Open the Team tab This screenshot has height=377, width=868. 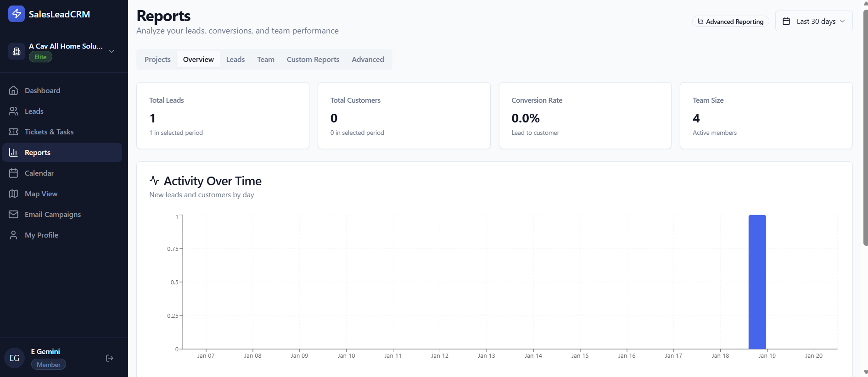266,59
